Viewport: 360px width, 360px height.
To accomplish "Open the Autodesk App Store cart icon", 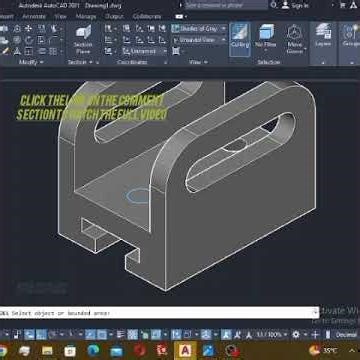I will [x=343, y=5].
